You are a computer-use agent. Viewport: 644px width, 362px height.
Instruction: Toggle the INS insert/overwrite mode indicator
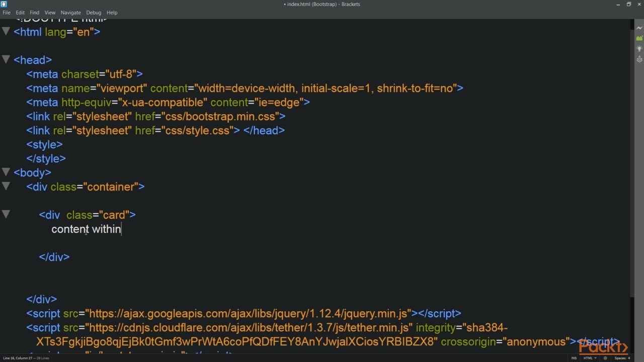pos(574,358)
